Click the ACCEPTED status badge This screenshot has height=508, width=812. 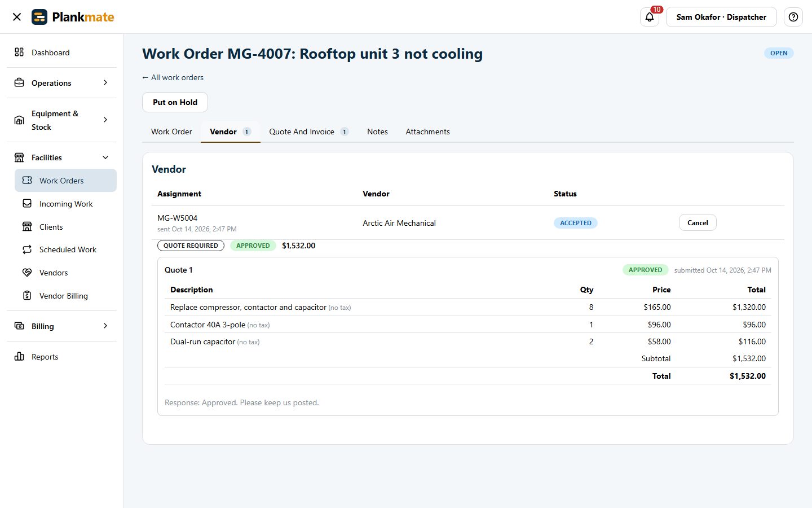pos(575,223)
